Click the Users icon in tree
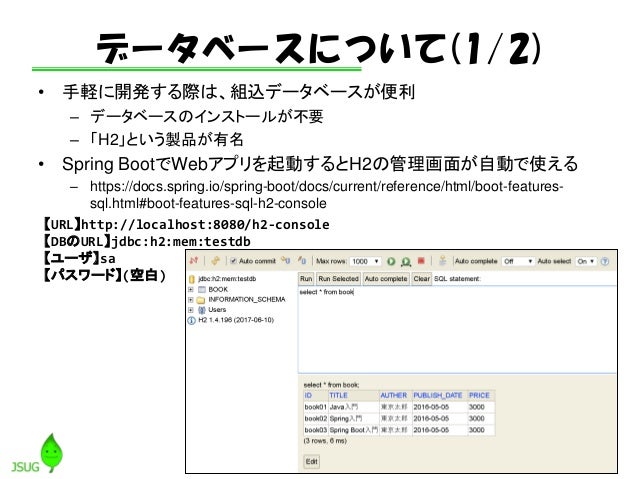Viewport: 638px width, 479px height. pos(201,310)
